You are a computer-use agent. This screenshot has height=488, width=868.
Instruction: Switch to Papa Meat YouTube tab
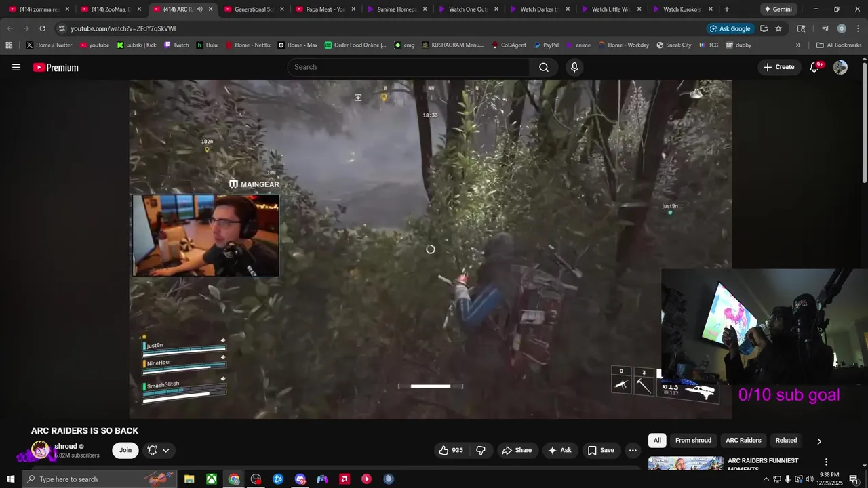click(x=325, y=9)
